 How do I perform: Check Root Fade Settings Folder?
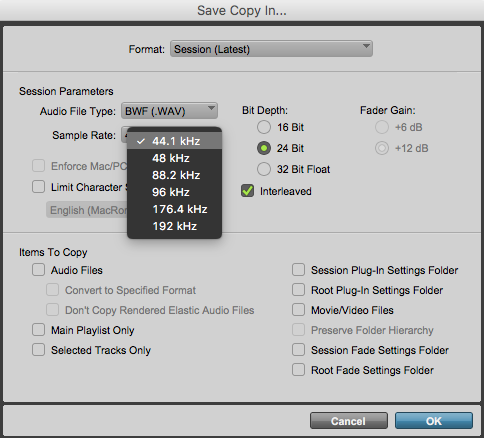298,370
